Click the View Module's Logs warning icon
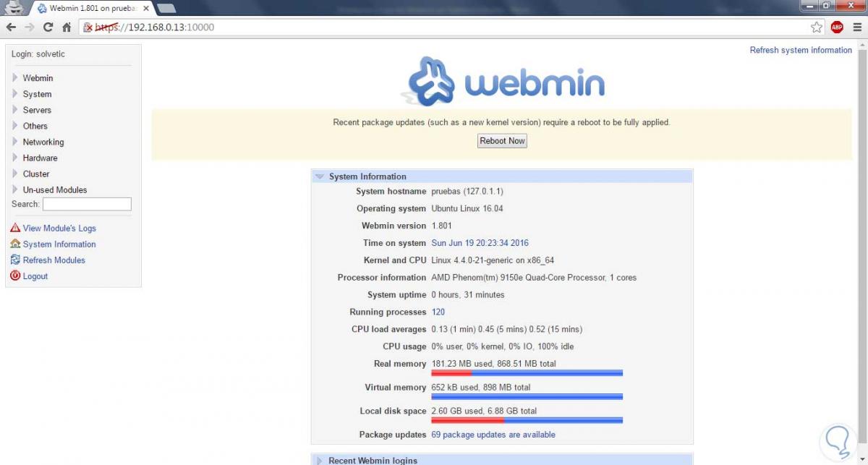 pyautogui.click(x=15, y=228)
